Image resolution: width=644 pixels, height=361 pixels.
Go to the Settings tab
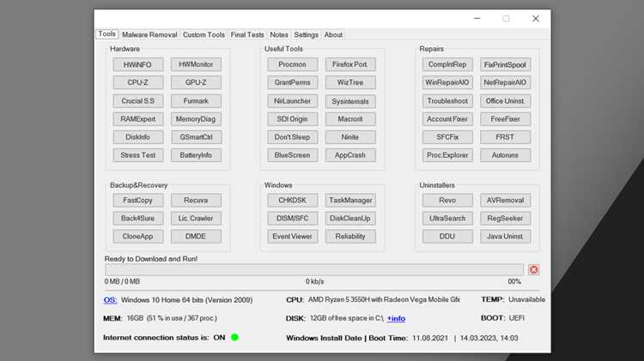306,35
